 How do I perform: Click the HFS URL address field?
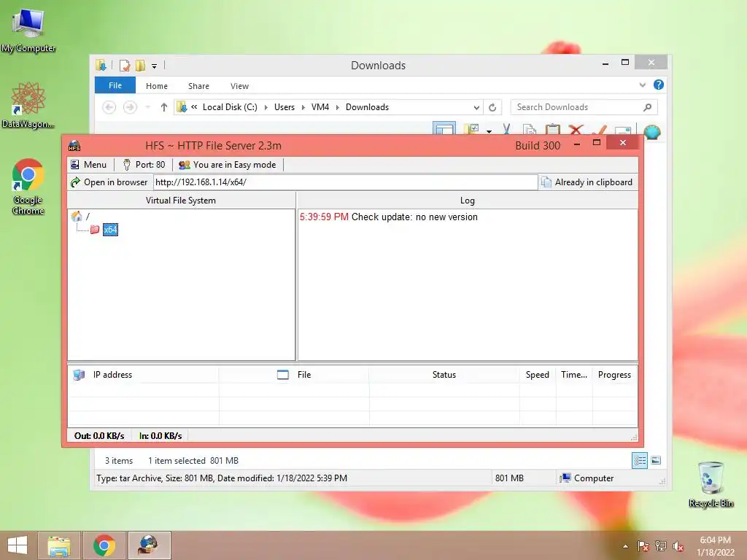345,182
